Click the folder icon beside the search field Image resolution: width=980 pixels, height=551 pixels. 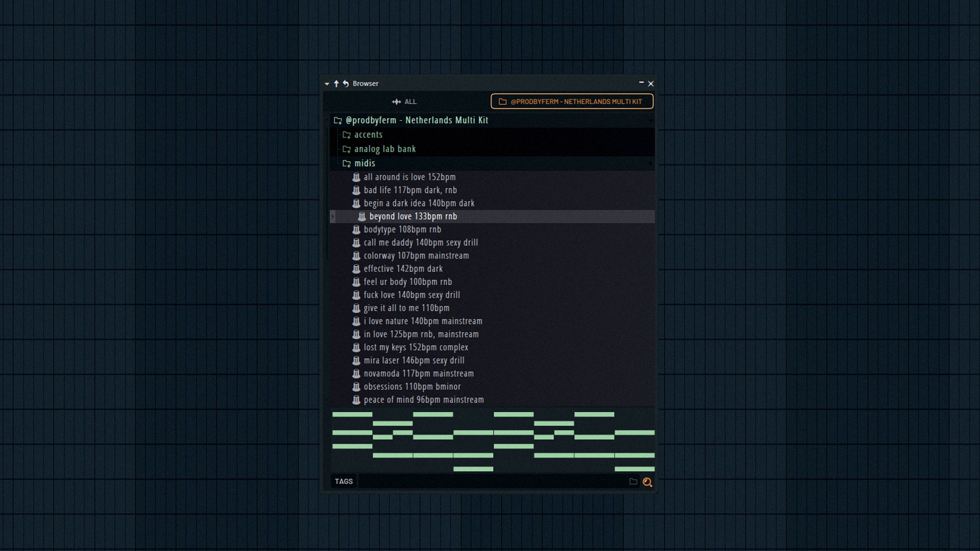click(x=633, y=482)
